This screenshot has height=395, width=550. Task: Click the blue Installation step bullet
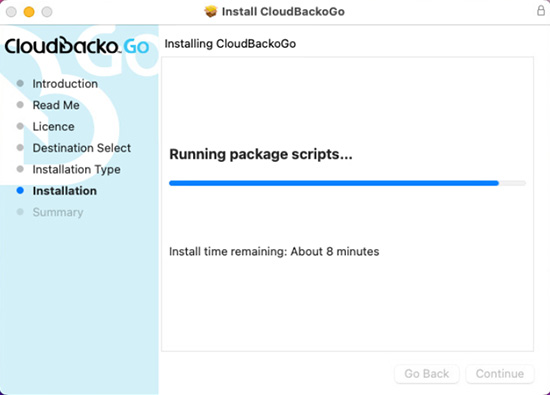click(20, 190)
